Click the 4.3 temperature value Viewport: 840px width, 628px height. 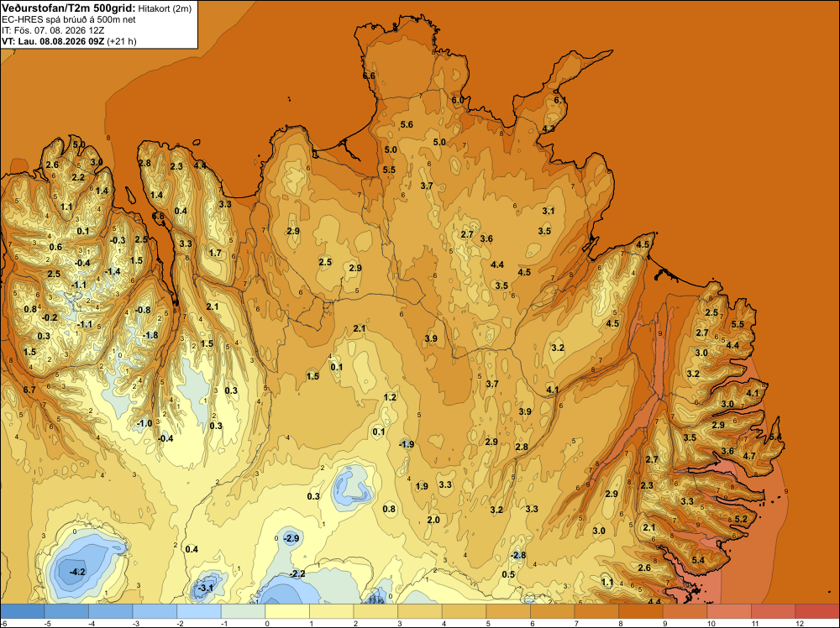549,129
